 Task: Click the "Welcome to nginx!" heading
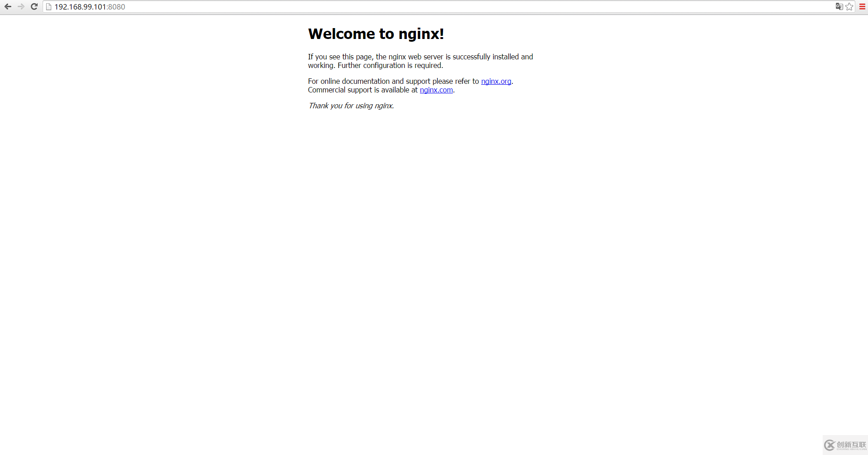coord(376,34)
